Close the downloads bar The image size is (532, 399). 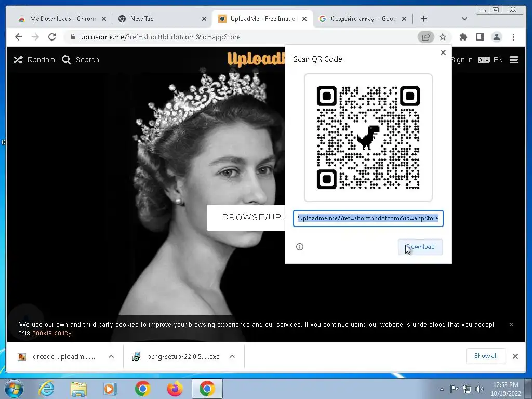(515, 356)
